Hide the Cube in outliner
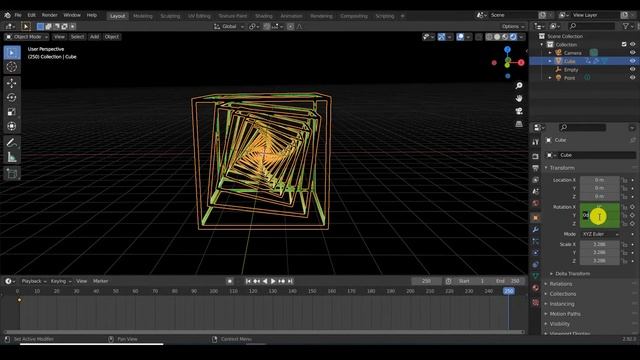640x360 pixels. pos(633,61)
